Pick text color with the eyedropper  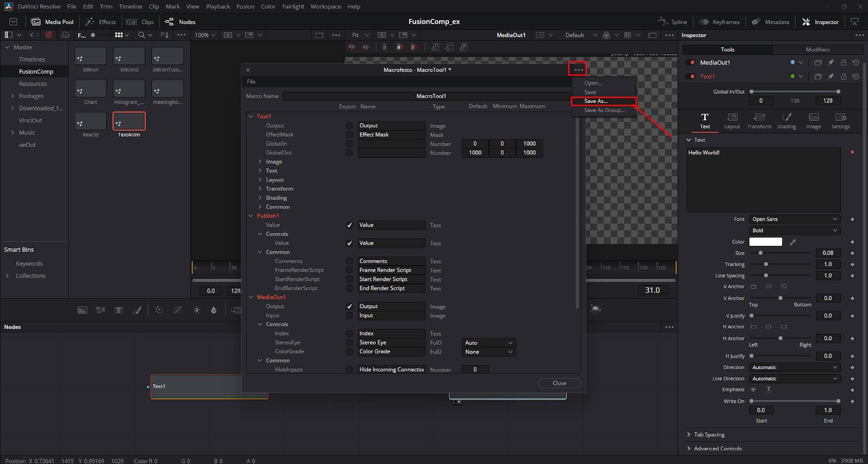[x=793, y=242]
